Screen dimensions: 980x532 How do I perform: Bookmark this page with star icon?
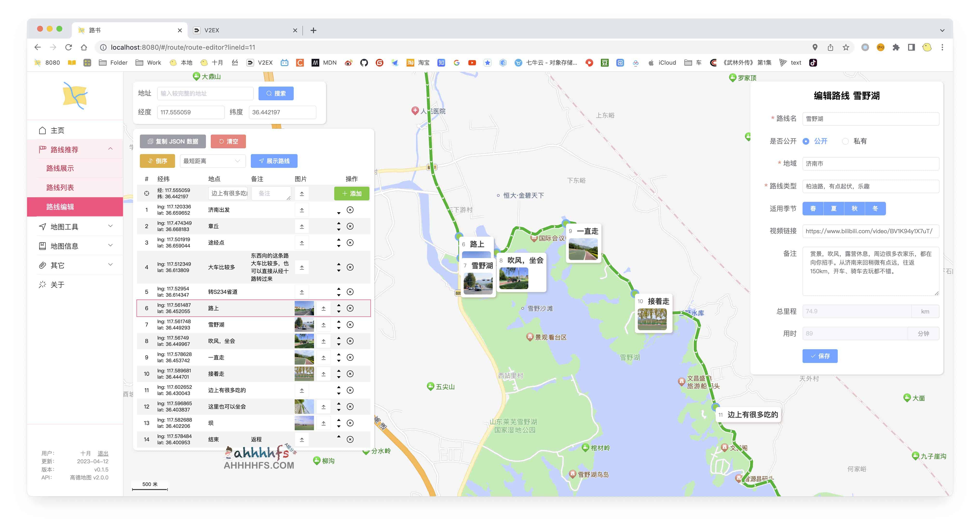click(845, 47)
